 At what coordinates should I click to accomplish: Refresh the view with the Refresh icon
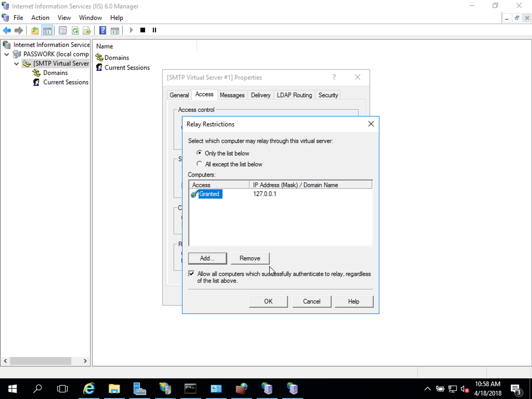pos(75,30)
